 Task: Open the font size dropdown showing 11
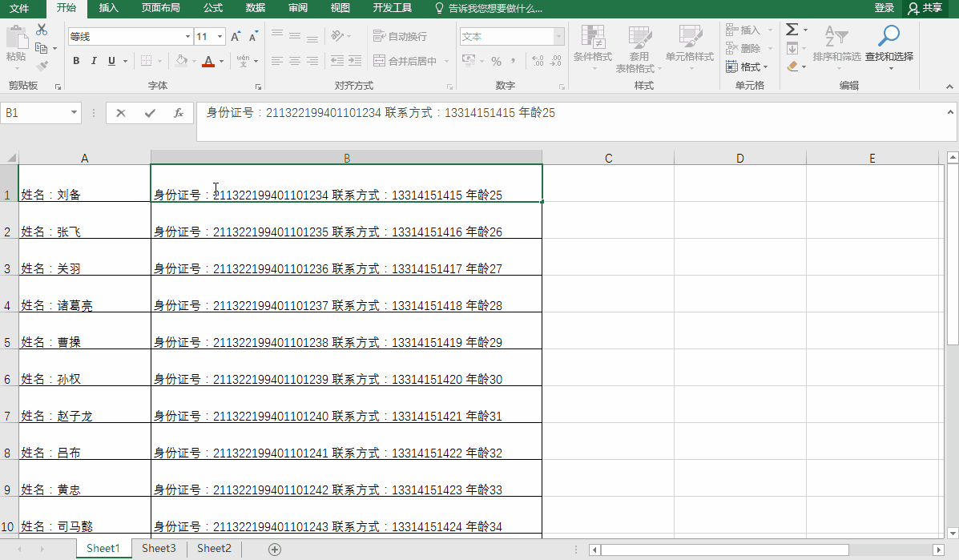pyautogui.click(x=220, y=37)
